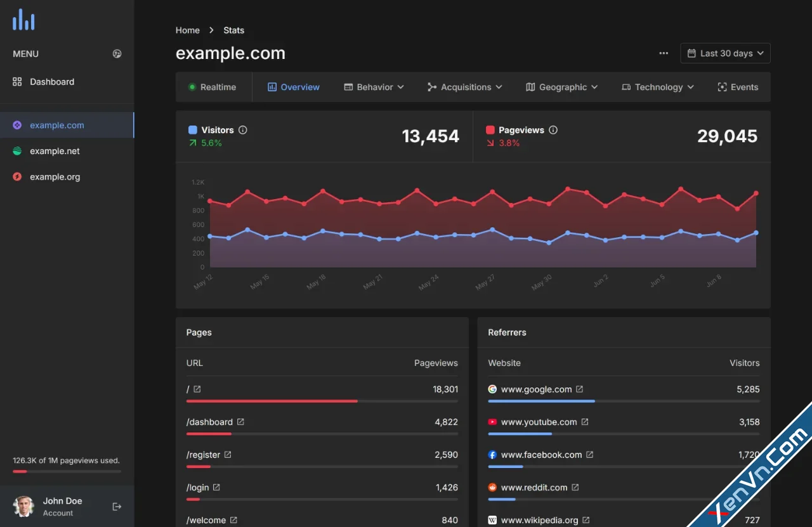Expand the Behavior dropdown
This screenshot has height=527, width=812.
coord(374,87)
